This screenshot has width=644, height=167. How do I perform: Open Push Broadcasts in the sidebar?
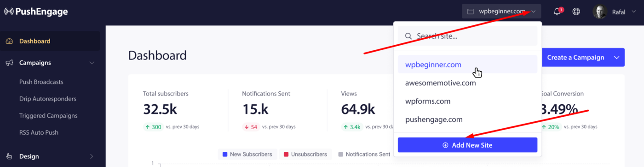[x=41, y=82]
